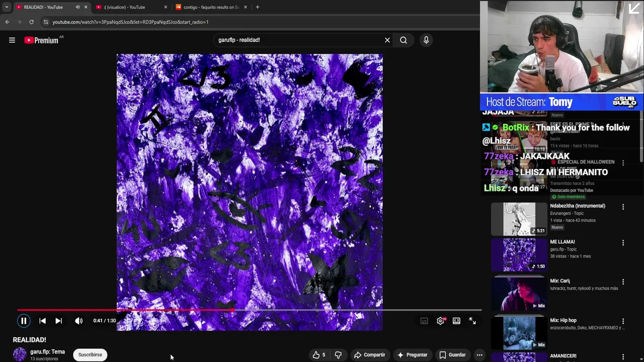
Task: Switch to the contigo - faquxito results tab
Action: [x=210, y=7]
